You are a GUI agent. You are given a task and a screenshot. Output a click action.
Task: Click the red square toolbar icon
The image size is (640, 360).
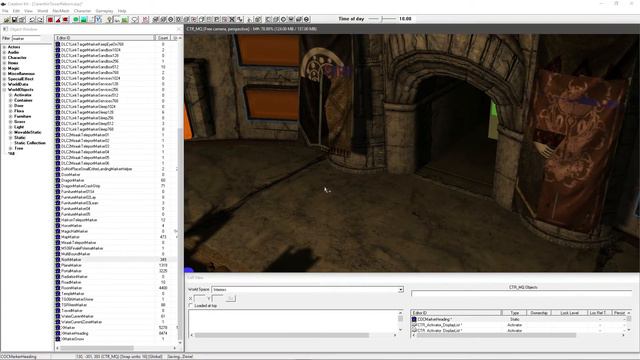click(x=50, y=19)
